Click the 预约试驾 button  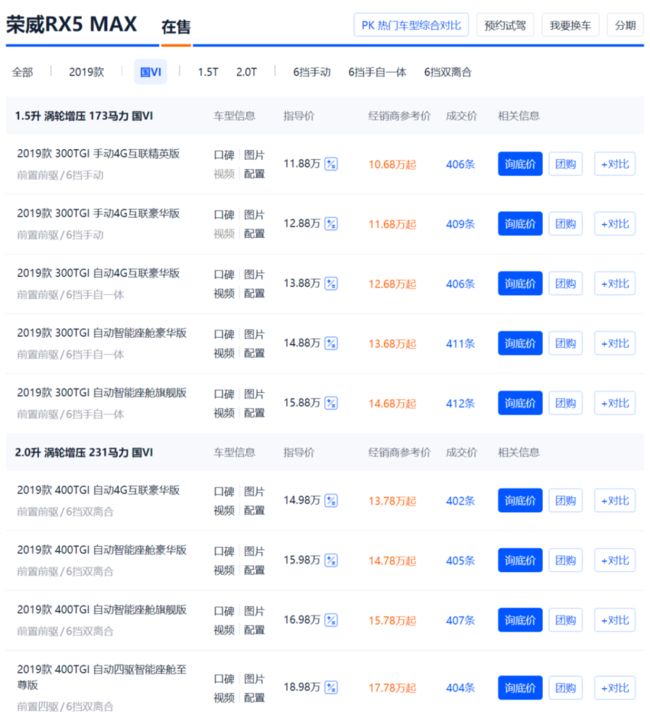click(505, 25)
